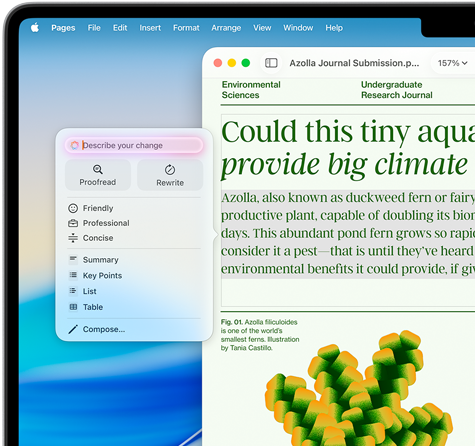475x446 pixels.
Task: Click the Table grid icon
Action: 73,307
